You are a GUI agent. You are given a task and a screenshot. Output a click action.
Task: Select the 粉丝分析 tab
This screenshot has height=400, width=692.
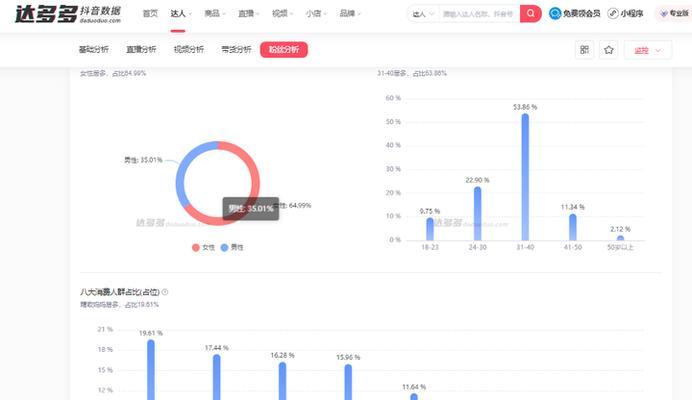coord(284,49)
